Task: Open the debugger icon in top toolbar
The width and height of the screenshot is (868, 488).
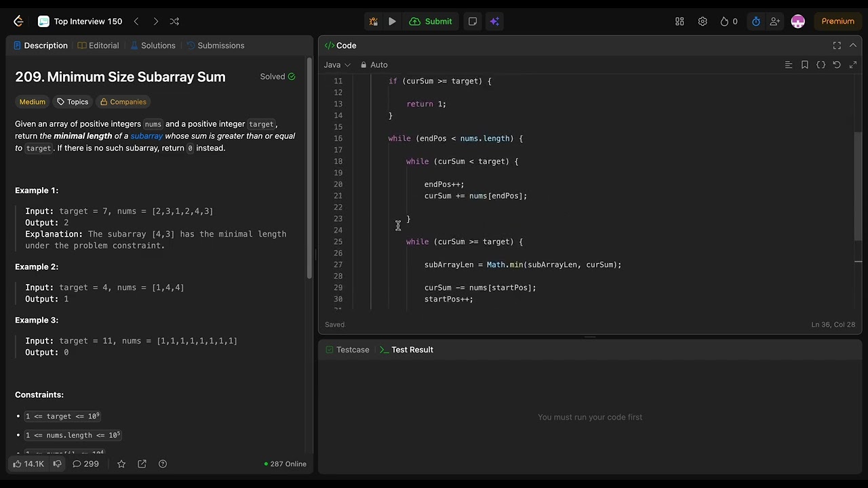Action: coord(373,21)
